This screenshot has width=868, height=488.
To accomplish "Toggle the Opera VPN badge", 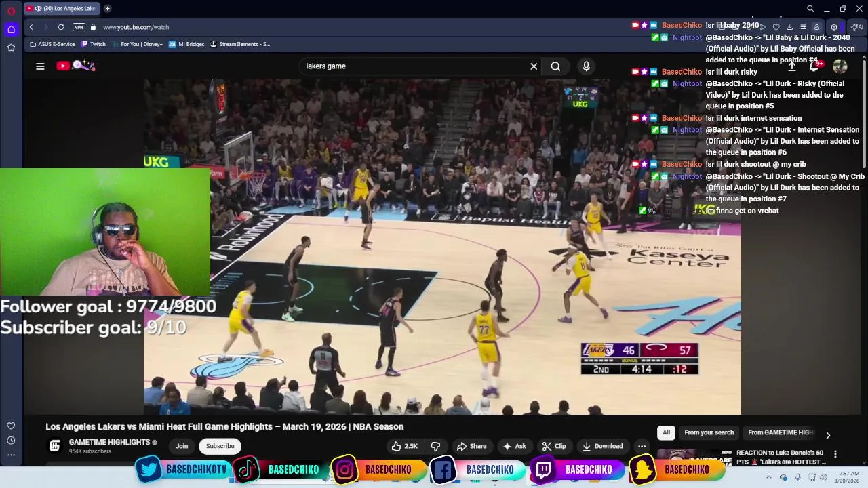I will point(79,27).
